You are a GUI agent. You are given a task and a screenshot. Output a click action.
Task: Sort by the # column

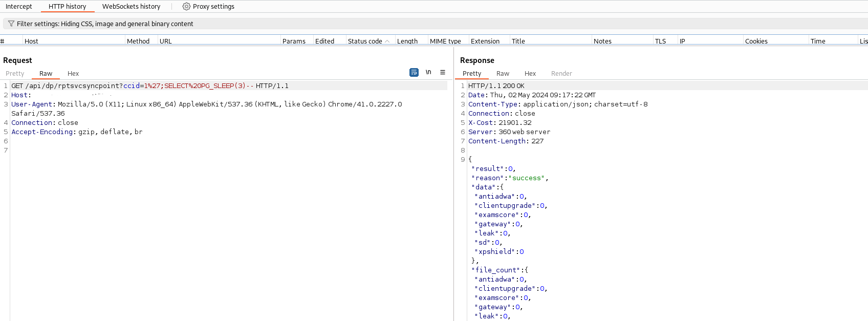click(2, 41)
